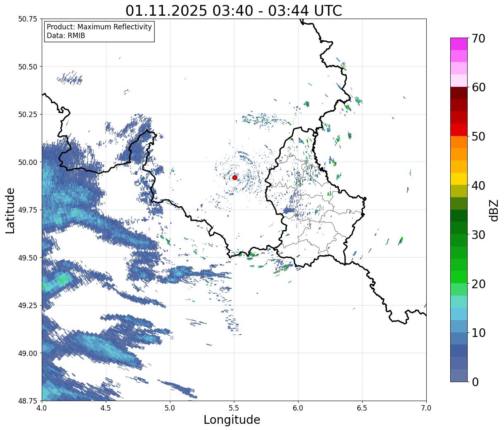This screenshot has height=430, width=504.
Task: Click the dark green colorbar segment near 35
Action: pyautogui.click(x=459, y=215)
